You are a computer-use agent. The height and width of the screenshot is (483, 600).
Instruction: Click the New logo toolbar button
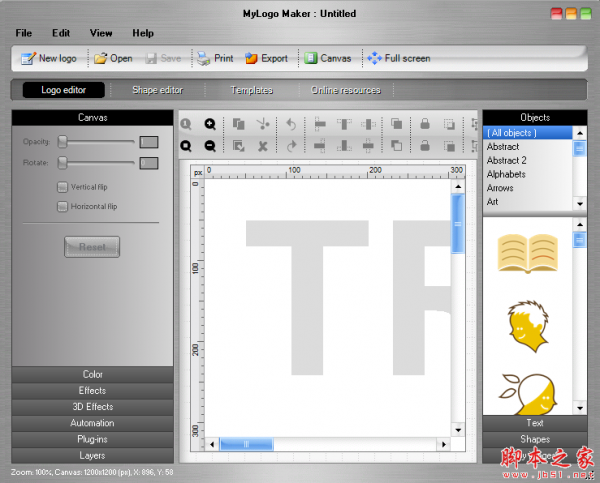click(48, 58)
